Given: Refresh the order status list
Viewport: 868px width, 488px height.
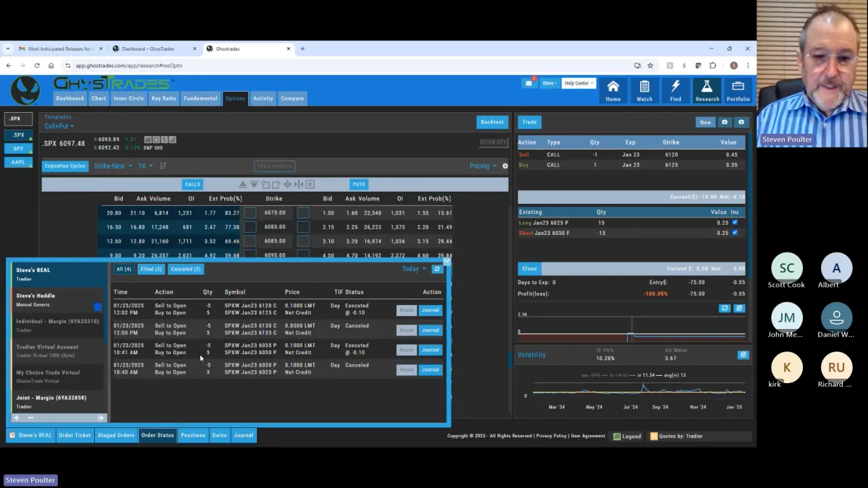Looking at the screenshot, I should click(x=437, y=269).
